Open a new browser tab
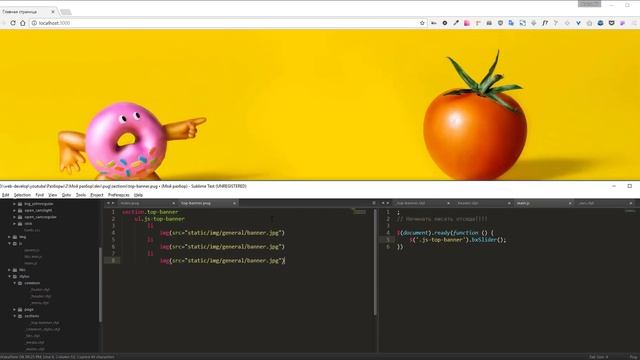The height and width of the screenshot is (360, 640). (66, 12)
